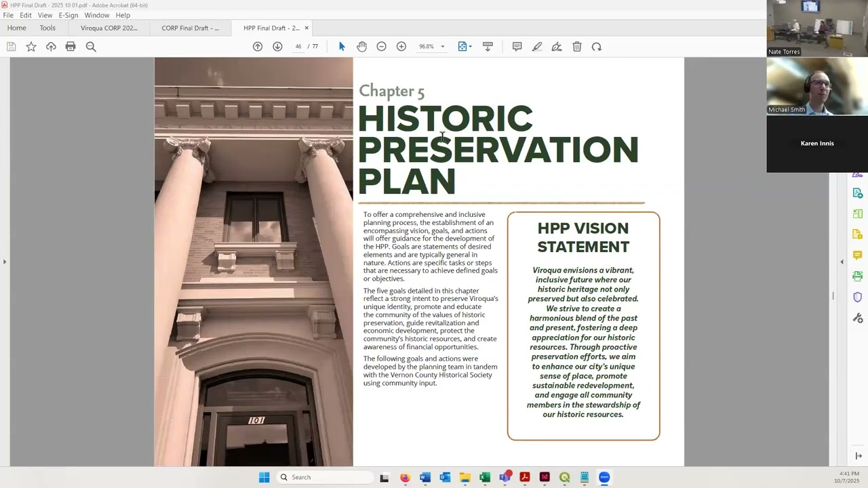Open the E-Sign menu
This screenshot has width=868, height=488.
pos(68,15)
